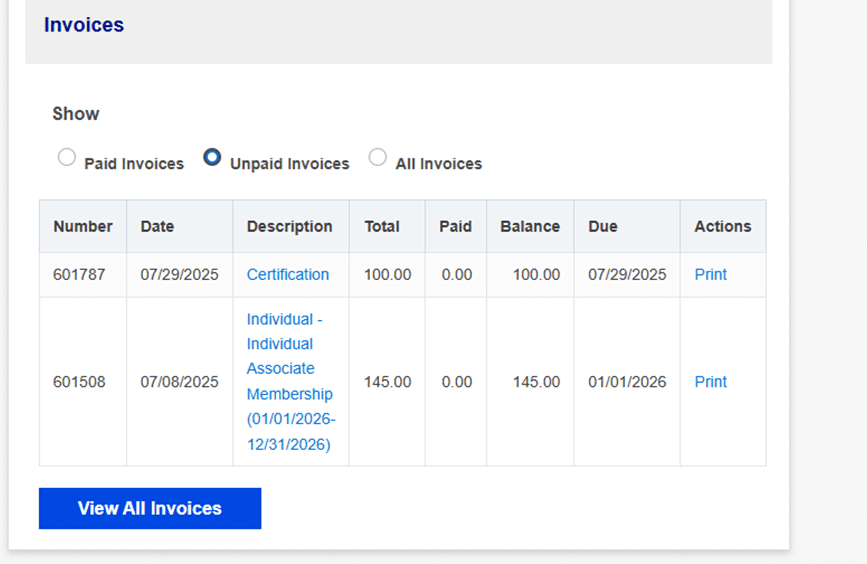Click invoice number 601508 cell
The image size is (867, 564).
pos(83,382)
